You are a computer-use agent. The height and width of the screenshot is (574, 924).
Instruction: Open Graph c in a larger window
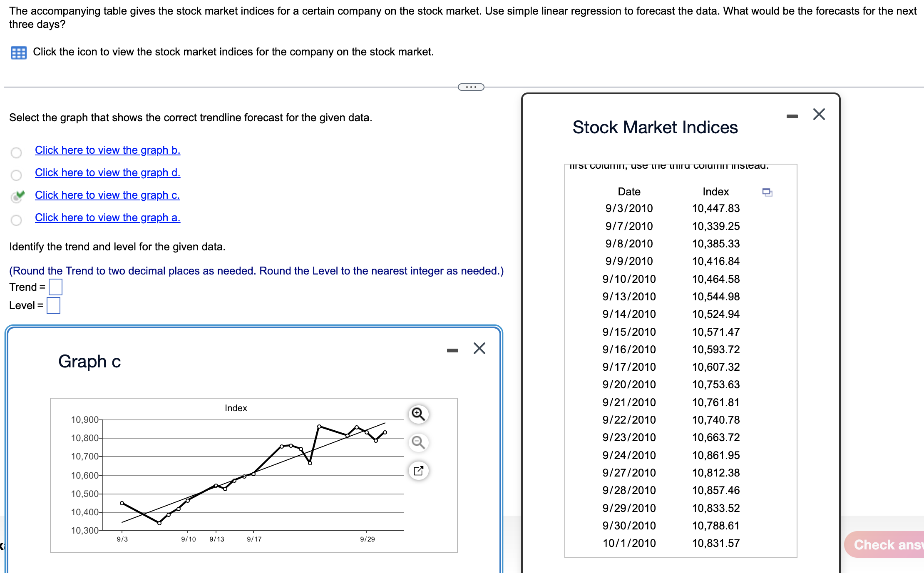[x=418, y=471]
